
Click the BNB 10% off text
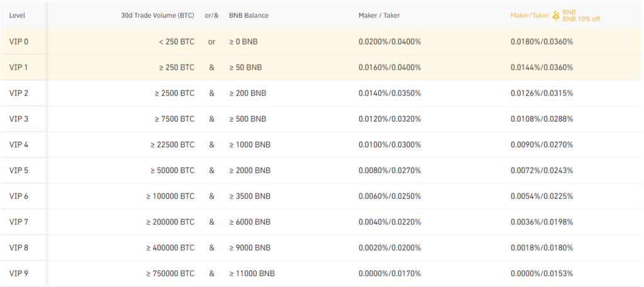point(582,19)
